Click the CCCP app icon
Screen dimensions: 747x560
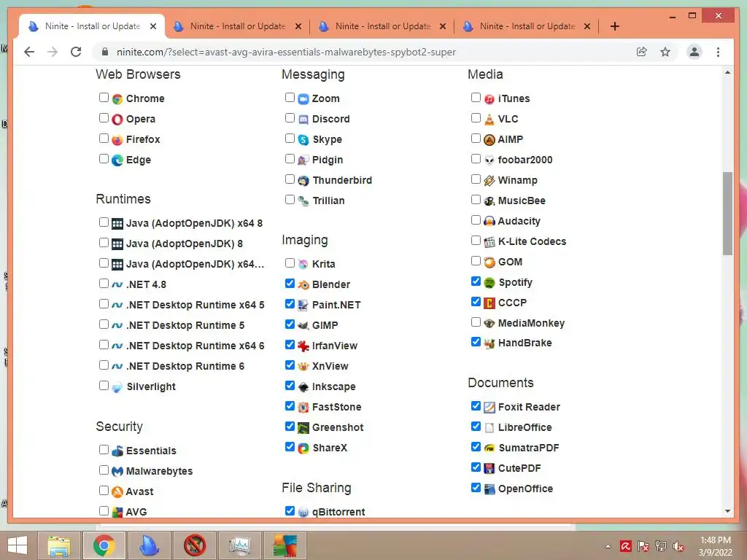(489, 303)
